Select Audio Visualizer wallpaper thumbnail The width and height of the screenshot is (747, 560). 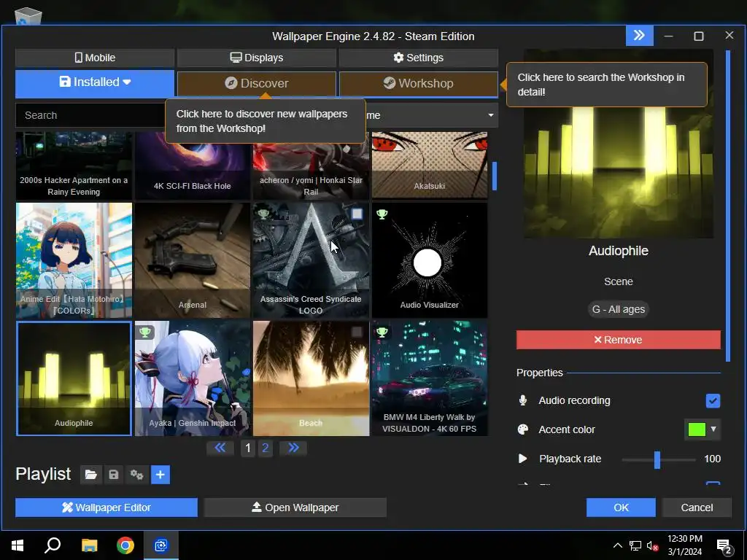[429, 260]
